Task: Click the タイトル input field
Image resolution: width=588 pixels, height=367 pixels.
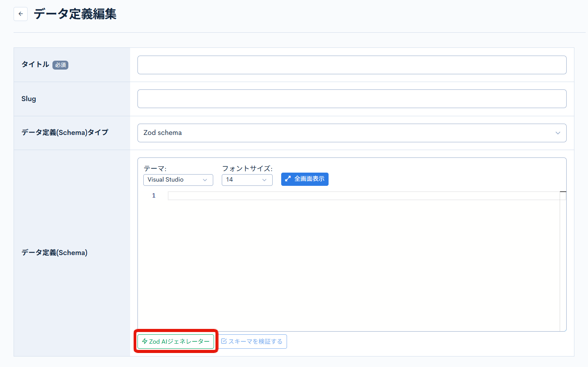Action: [x=351, y=65]
